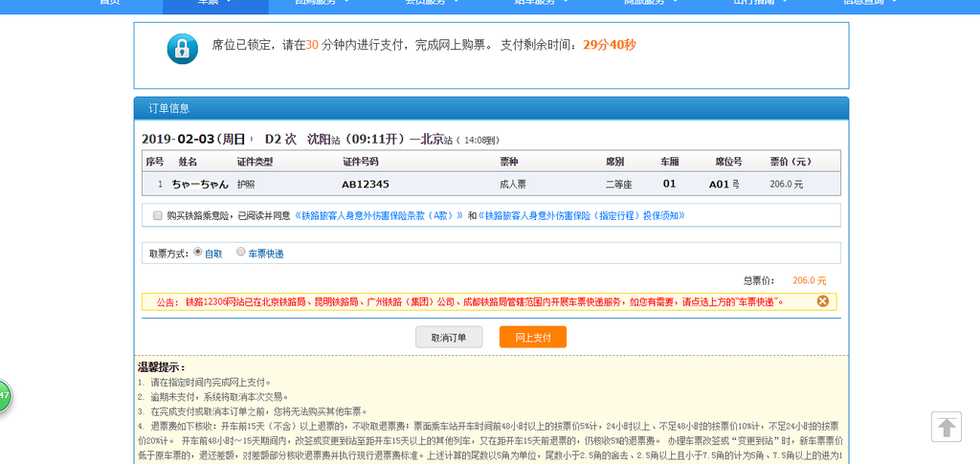Open the green floating badge at left edge

pos(5,395)
